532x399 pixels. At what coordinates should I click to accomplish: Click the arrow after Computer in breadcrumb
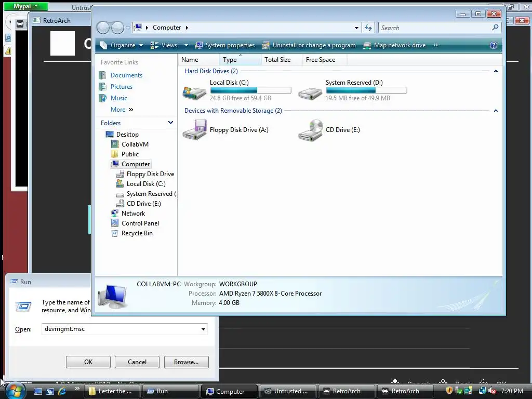pyautogui.click(x=187, y=28)
